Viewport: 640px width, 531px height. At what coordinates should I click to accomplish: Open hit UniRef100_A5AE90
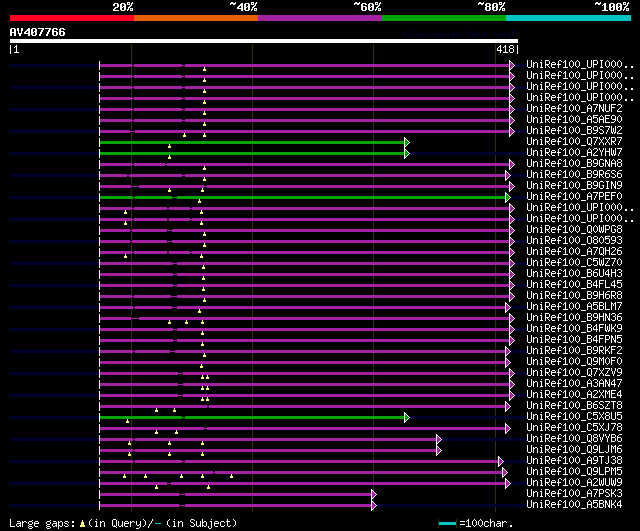(574, 120)
